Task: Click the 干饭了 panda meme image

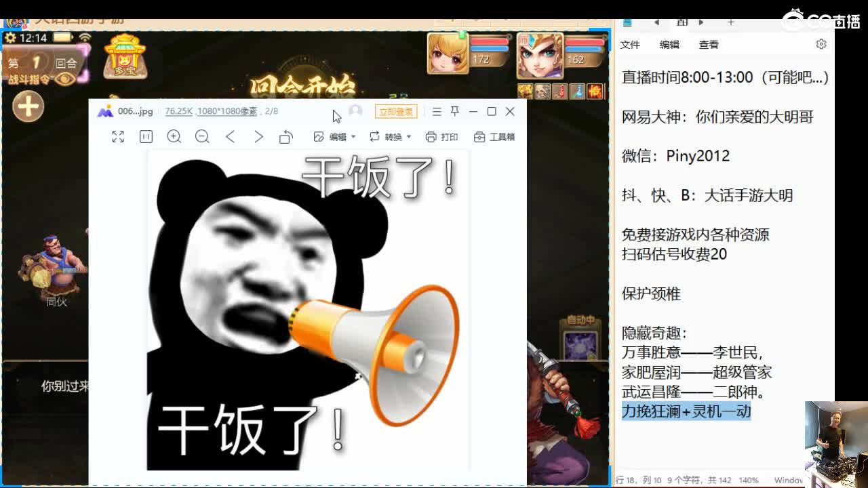Action: pos(308,310)
